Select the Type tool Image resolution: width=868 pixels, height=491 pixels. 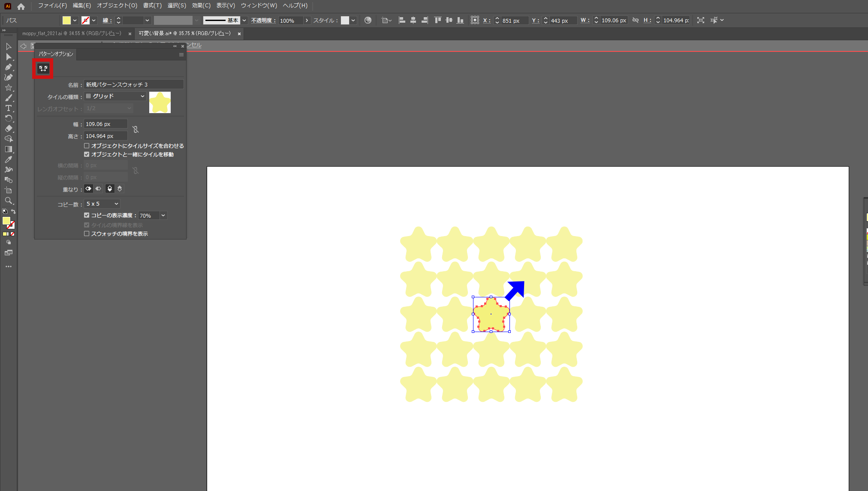click(8, 108)
